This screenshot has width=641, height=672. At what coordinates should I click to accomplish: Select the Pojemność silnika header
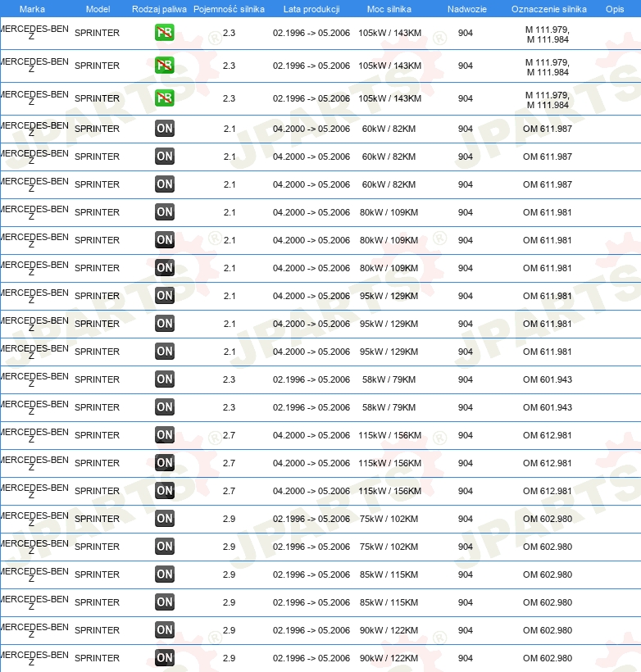coord(229,9)
